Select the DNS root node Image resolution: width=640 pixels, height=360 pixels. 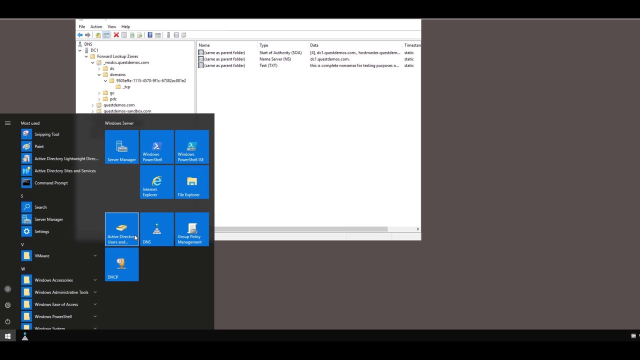tap(88, 44)
